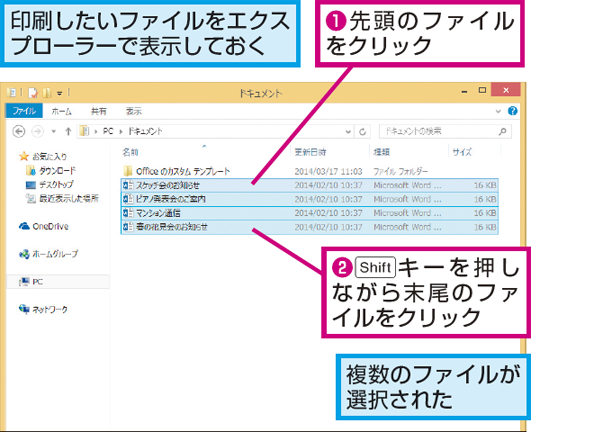Click the Back navigation arrow
600x432 pixels.
point(19,132)
